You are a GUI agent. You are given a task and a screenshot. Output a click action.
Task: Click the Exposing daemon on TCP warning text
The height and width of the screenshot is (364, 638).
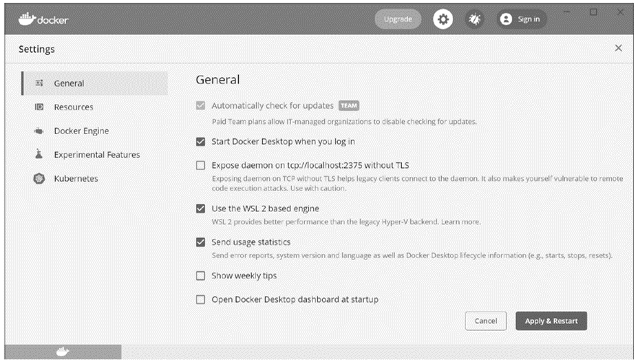click(x=417, y=184)
